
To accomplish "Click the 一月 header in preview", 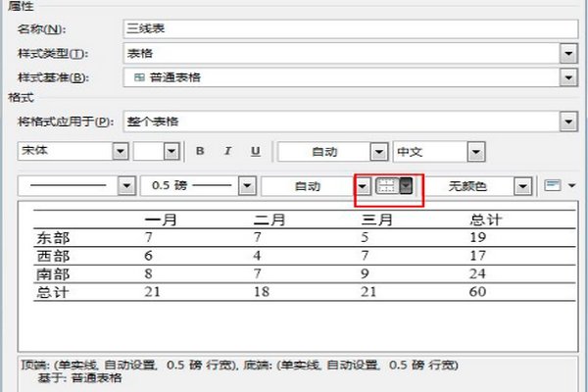I will tap(161, 220).
